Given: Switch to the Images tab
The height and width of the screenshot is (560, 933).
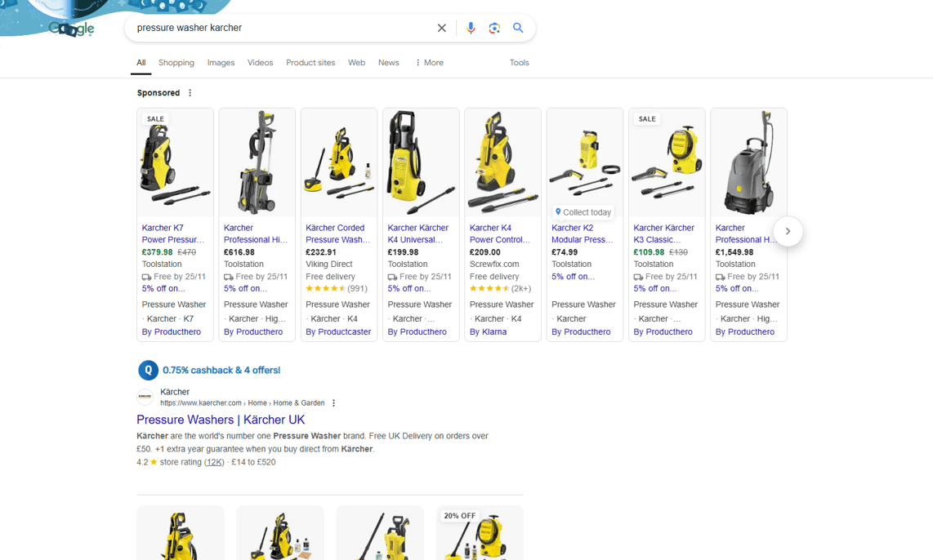Looking at the screenshot, I should click(221, 62).
